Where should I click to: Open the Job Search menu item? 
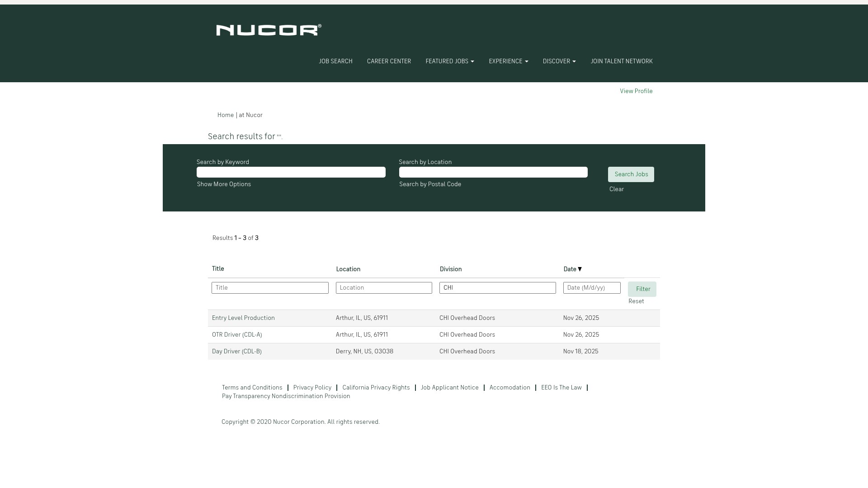tap(335, 61)
